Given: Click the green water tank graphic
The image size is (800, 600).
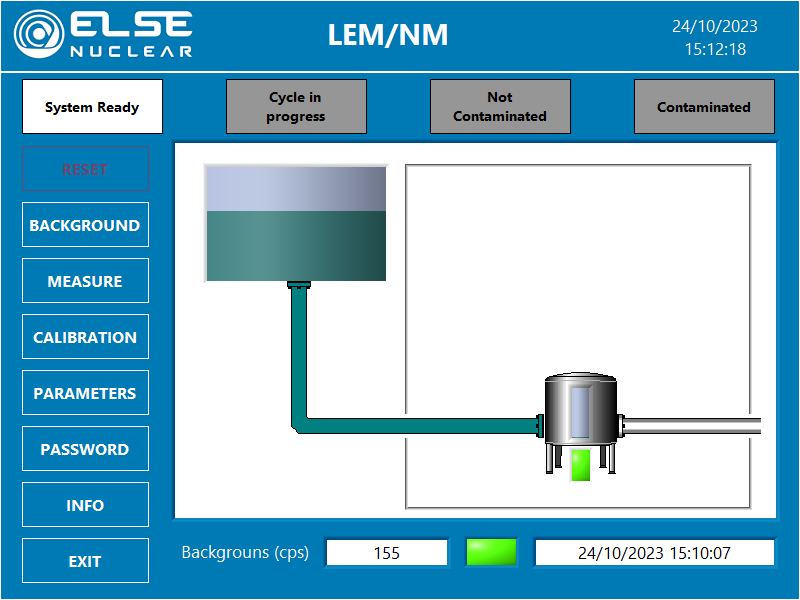Looking at the screenshot, I should coord(295,223).
